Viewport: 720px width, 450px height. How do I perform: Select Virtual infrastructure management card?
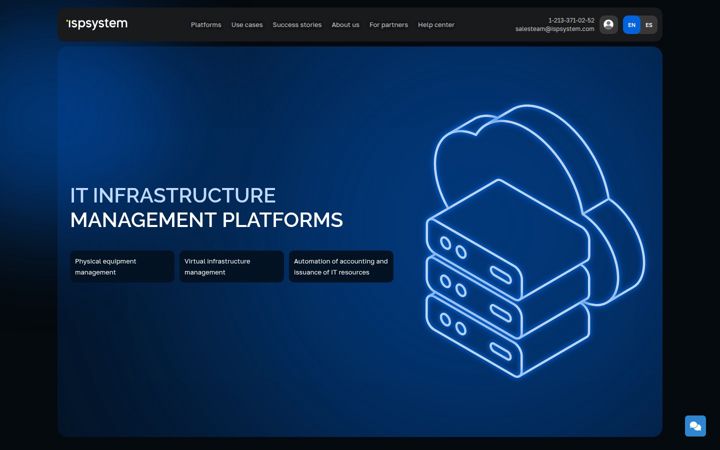click(231, 266)
